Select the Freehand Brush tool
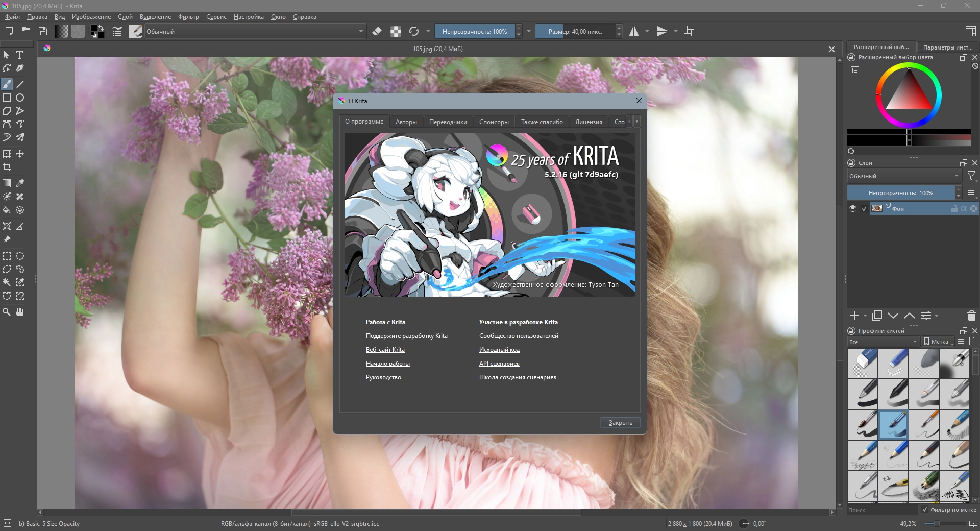 [x=7, y=84]
